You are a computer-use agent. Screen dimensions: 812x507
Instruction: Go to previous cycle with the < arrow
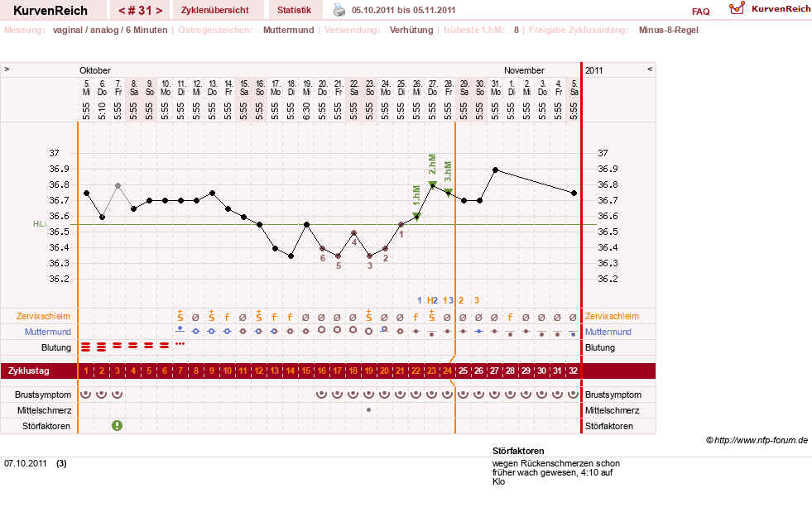121,11
